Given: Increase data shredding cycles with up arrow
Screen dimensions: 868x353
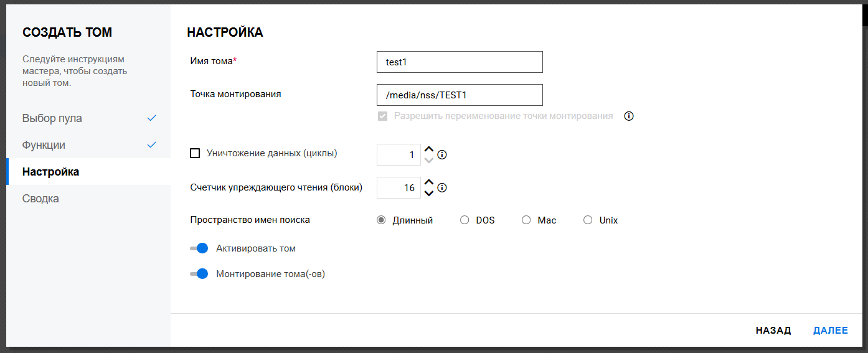Looking at the screenshot, I should (x=428, y=149).
